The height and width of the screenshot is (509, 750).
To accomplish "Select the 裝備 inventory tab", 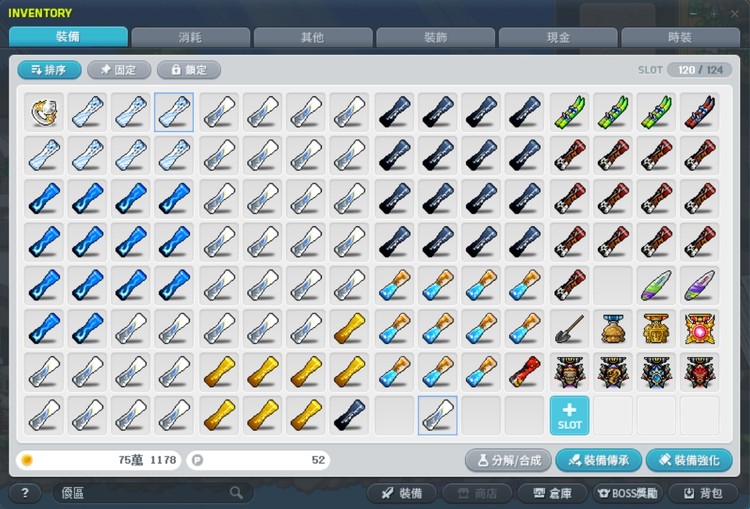I will [68, 37].
